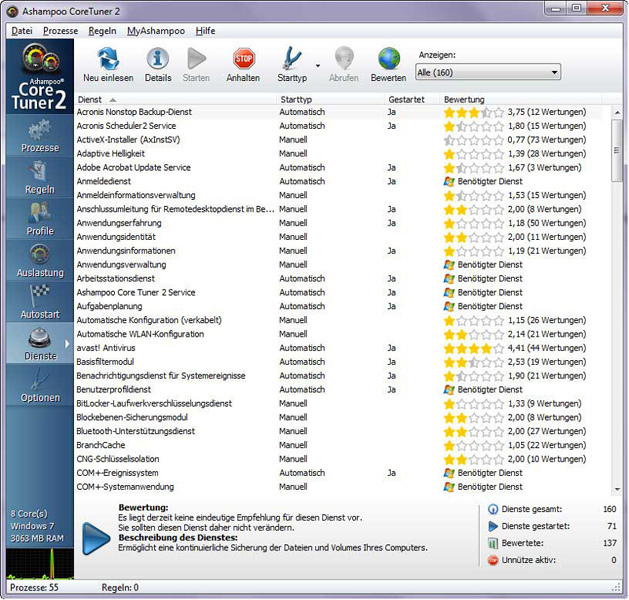Screen dimensions: 629x600
Task: Select the Anwendungsidentität row
Action: (338, 237)
